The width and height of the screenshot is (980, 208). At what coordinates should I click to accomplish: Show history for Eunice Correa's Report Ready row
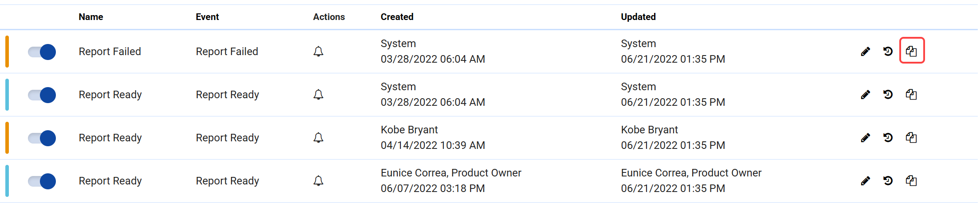[x=888, y=181]
